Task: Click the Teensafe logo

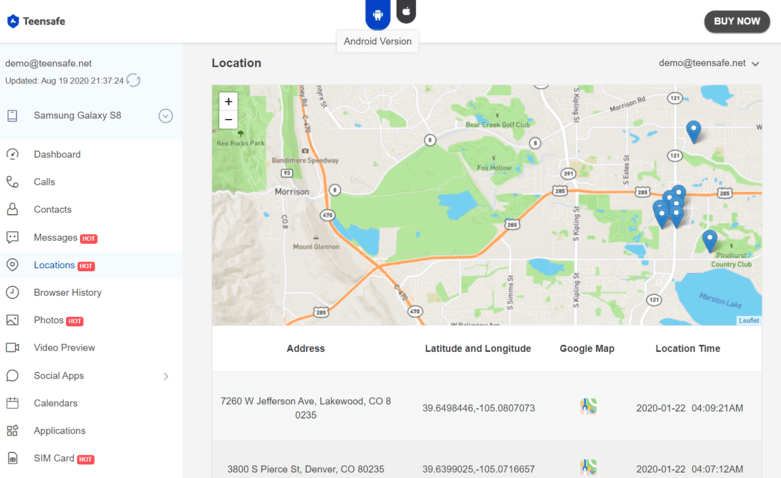Action: [36, 21]
